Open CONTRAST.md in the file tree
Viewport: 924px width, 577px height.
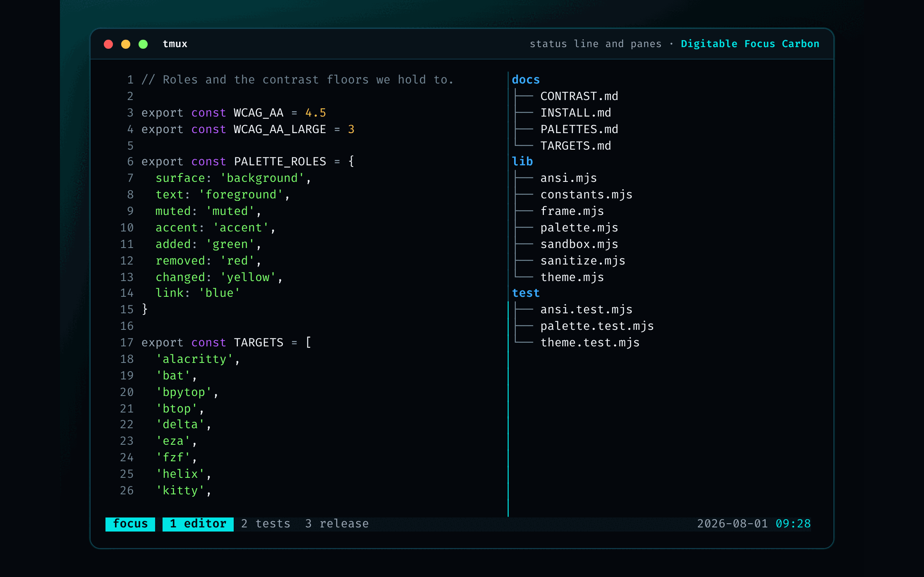coord(579,96)
